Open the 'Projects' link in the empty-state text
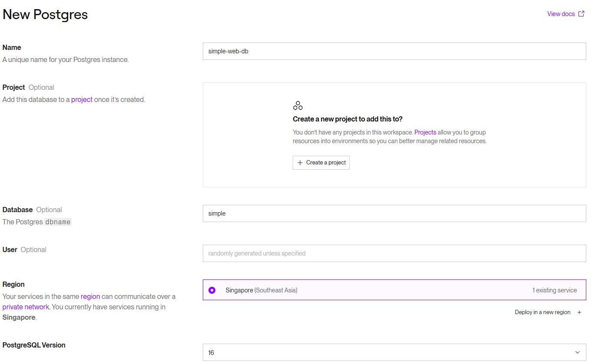The height and width of the screenshot is (364, 595). [x=425, y=132]
